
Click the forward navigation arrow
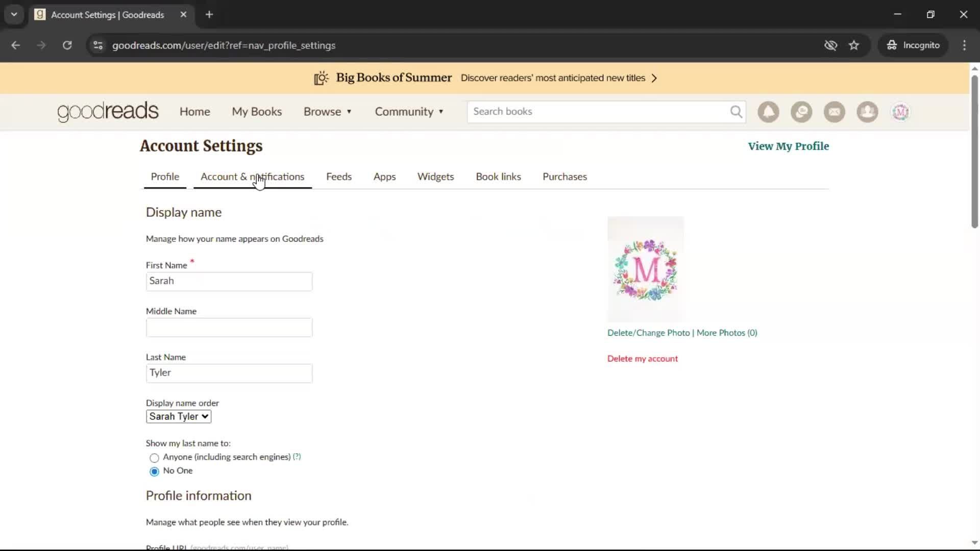[x=41, y=45]
